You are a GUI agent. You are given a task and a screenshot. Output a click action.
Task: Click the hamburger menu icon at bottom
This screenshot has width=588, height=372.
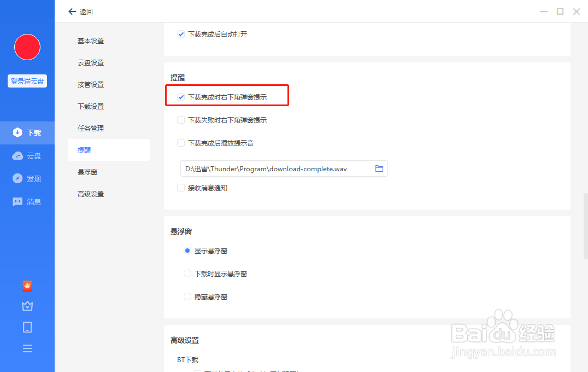(27, 348)
